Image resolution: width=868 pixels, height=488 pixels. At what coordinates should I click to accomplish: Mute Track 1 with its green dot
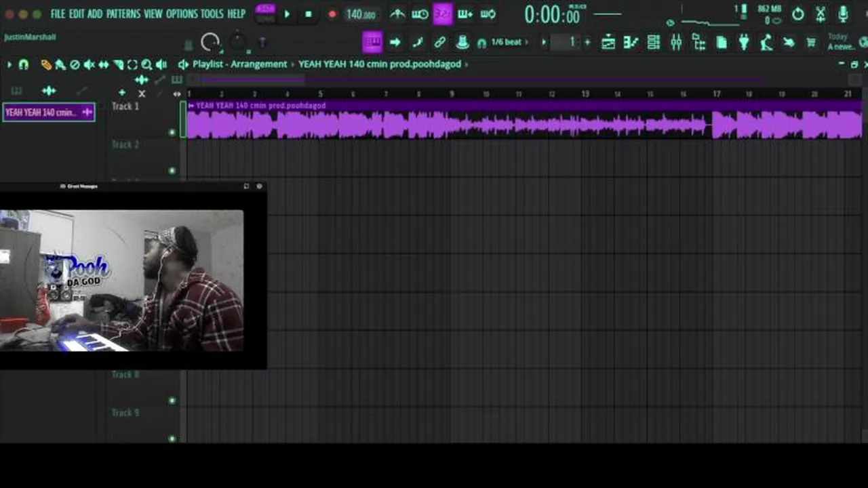click(172, 132)
